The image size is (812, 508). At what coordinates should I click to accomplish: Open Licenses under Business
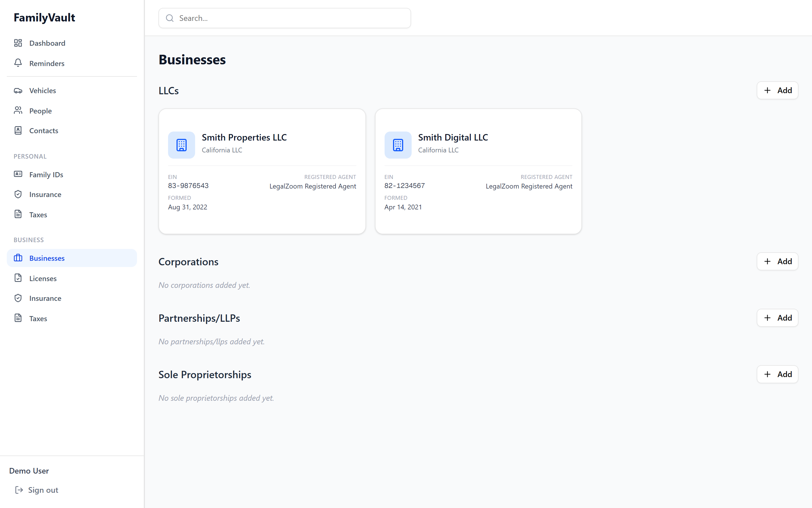[72, 278]
